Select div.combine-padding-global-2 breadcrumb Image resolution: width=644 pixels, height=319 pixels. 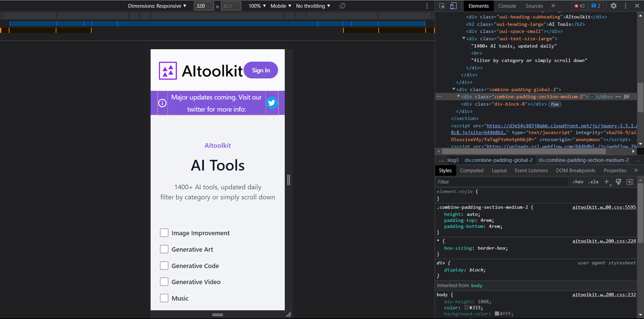pos(499,160)
